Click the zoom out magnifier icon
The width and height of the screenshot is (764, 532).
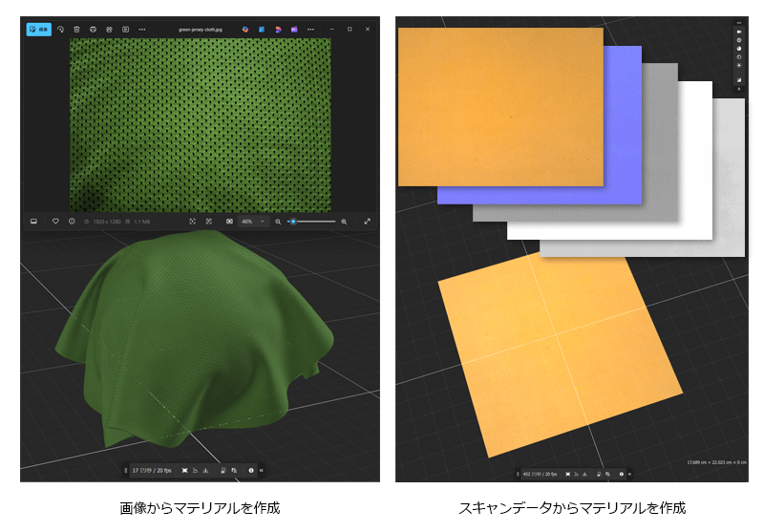tap(278, 222)
